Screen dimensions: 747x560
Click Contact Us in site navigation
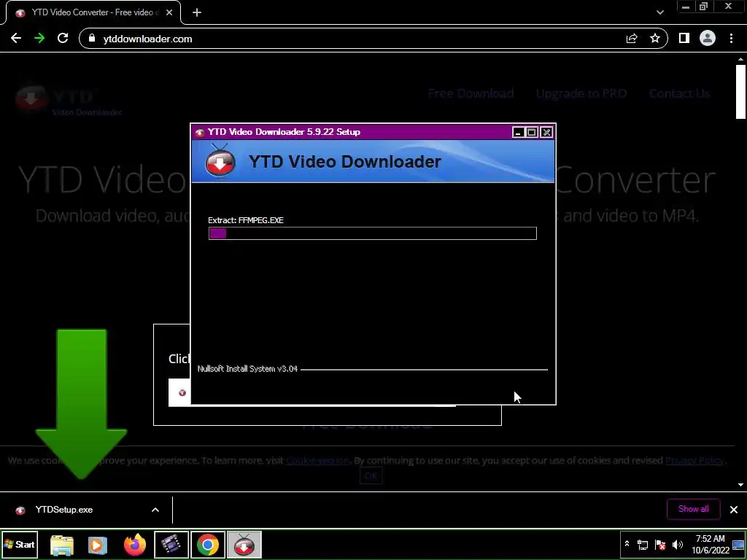coord(679,93)
